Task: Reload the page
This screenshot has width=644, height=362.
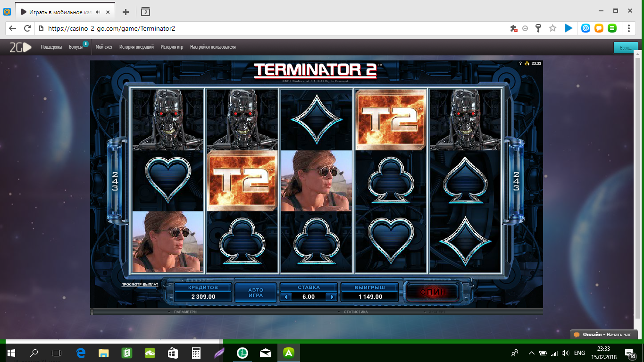Action: [27, 28]
